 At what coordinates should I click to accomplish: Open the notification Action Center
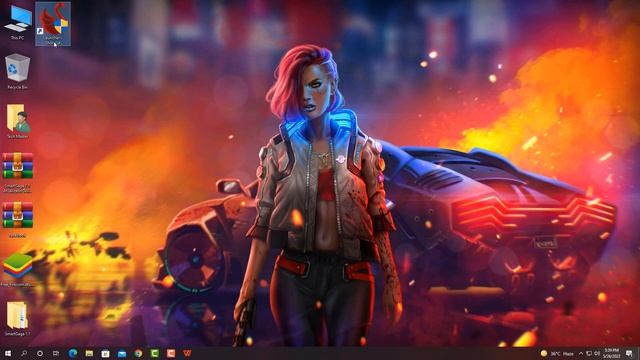click(x=629, y=353)
